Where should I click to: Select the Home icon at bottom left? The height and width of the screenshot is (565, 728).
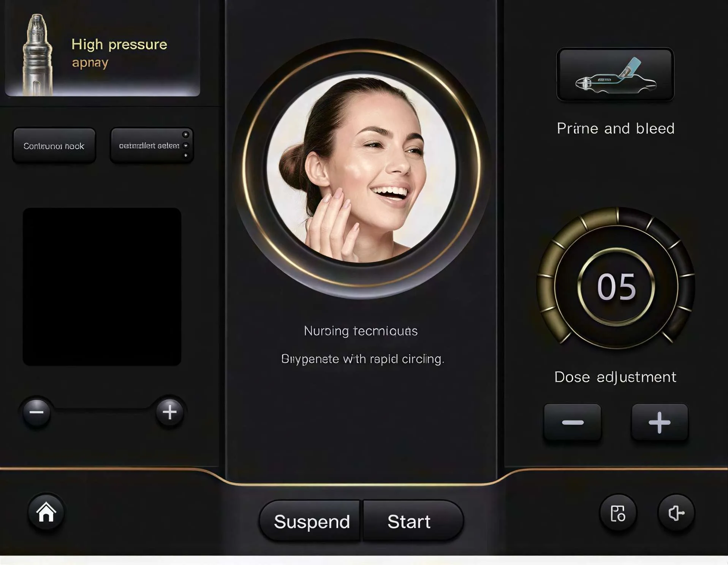pyautogui.click(x=46, y=512)
